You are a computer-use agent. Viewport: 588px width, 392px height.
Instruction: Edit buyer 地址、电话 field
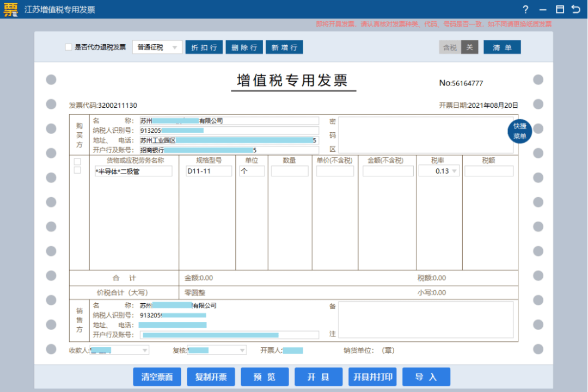coord(229,140)
